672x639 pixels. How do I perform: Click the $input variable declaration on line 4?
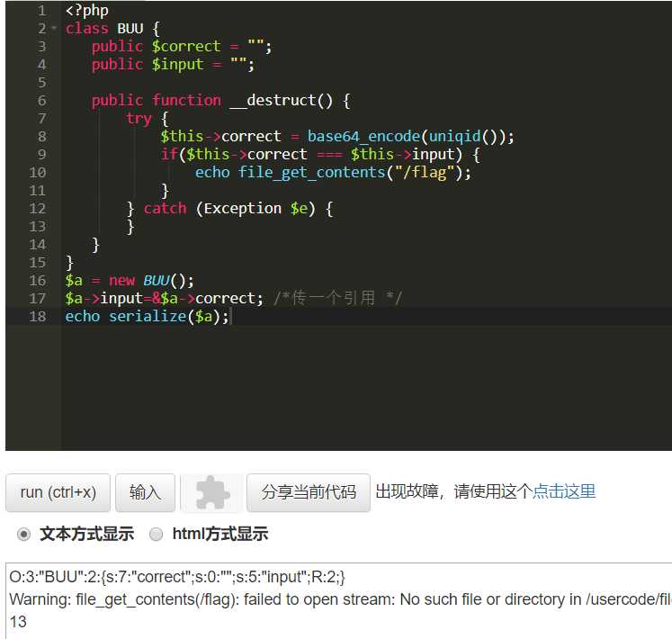coord(177,64)
